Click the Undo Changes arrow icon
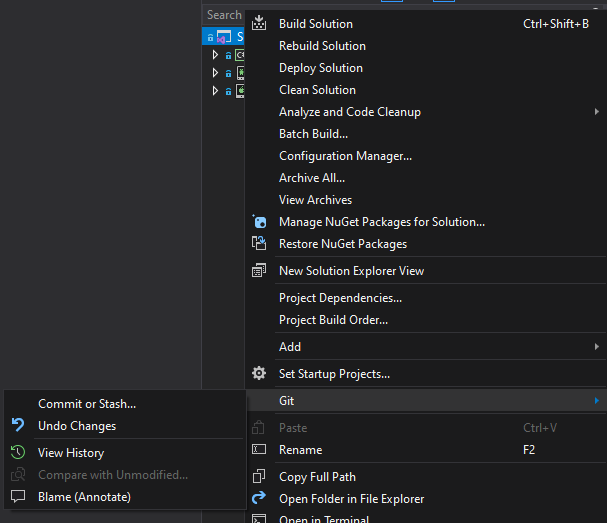The width and height of the screenshot is (607, 523). (x=18, y=425)
